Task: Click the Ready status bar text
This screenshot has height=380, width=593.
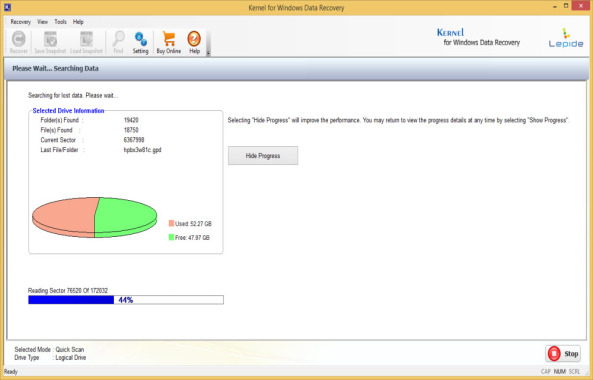Action: click(11, 372)
